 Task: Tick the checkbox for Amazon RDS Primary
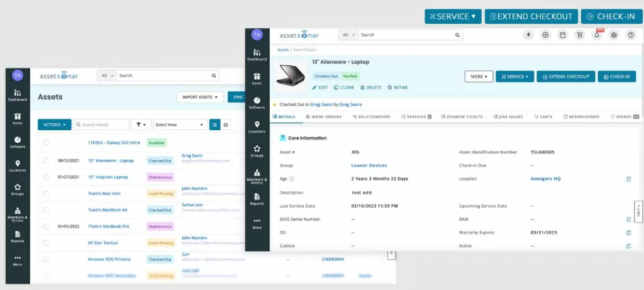(45, 259)
